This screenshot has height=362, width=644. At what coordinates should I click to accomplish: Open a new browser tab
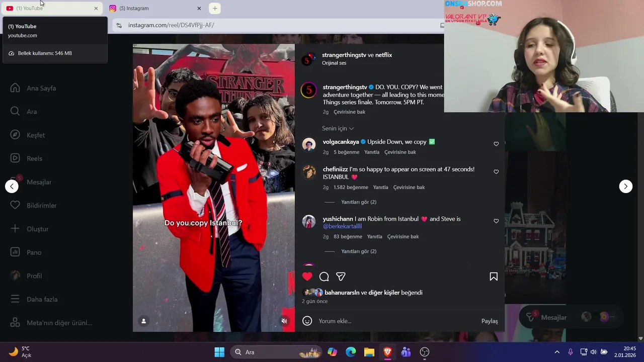pyautogui.click(x=215, y=8)
